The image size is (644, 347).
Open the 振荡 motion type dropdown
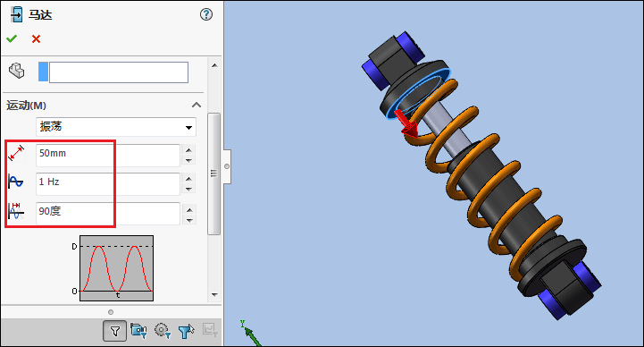coord(116,127)
